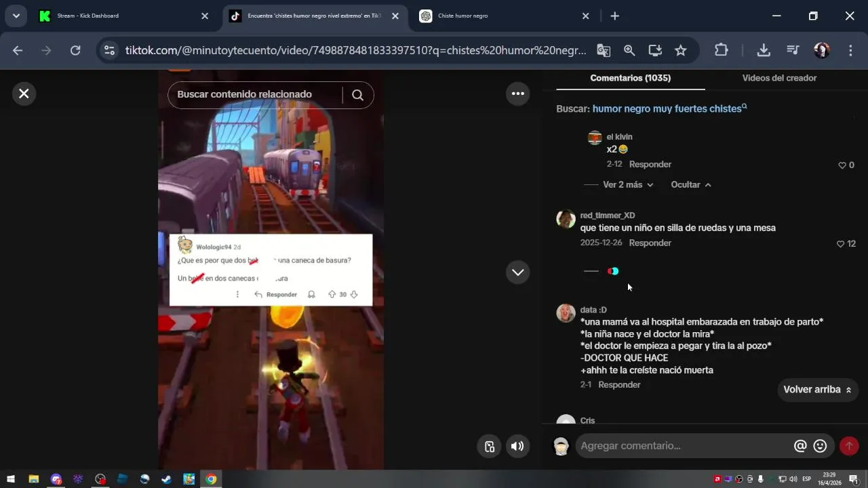Screen dimensions: 868x488
Task: Switch to Chiste humor negro tab
Action: click(502, 16)
